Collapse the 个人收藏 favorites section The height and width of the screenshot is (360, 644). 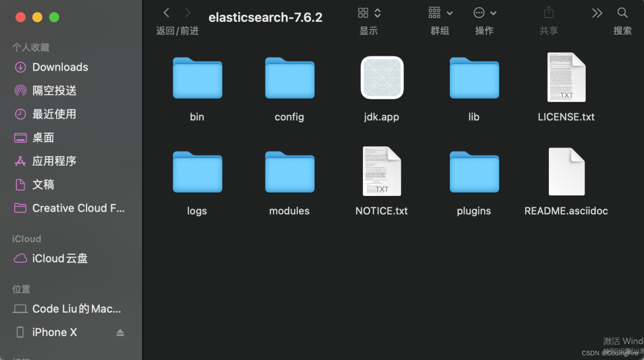pyautogui.click(x=30, y=47)
